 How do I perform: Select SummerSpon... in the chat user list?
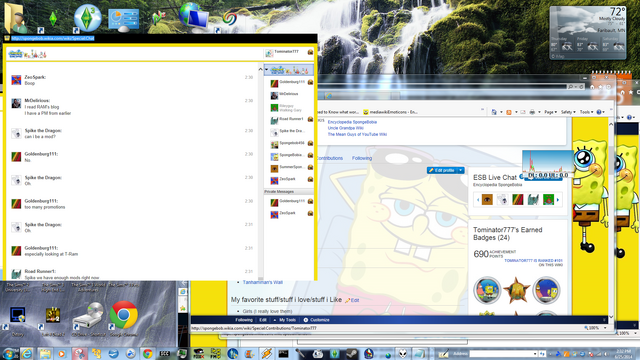click(291, 168)
